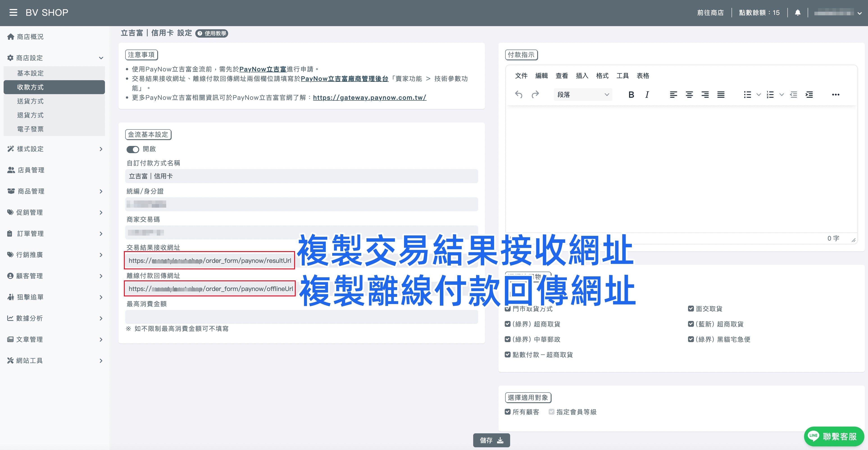Click the 最高消費金額 input field
The height and width of the screenshot is (450, 868).
tap(302, 317)
